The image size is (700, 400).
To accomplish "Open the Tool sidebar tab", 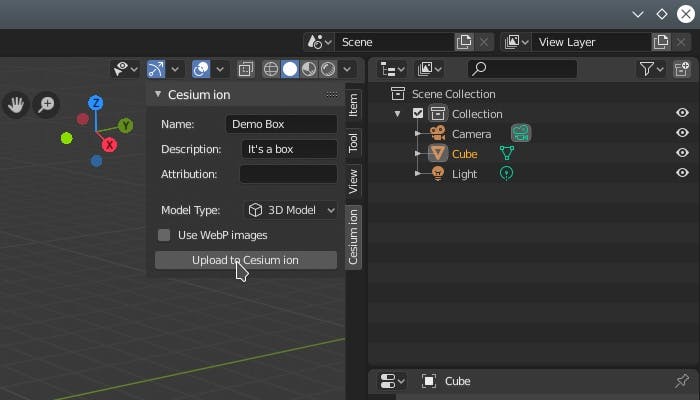I will (353, 142).
